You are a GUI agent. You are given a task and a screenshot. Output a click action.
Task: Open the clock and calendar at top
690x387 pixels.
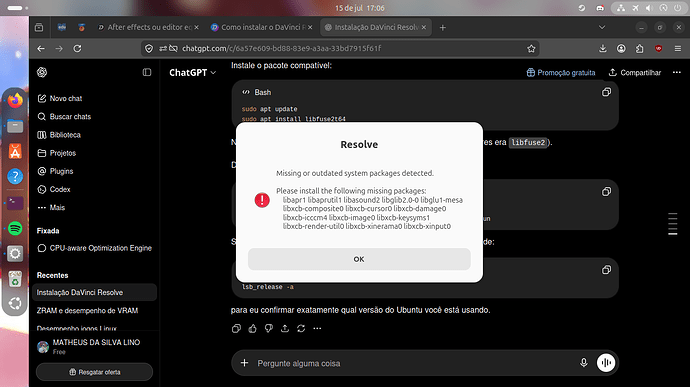[360, 8]
